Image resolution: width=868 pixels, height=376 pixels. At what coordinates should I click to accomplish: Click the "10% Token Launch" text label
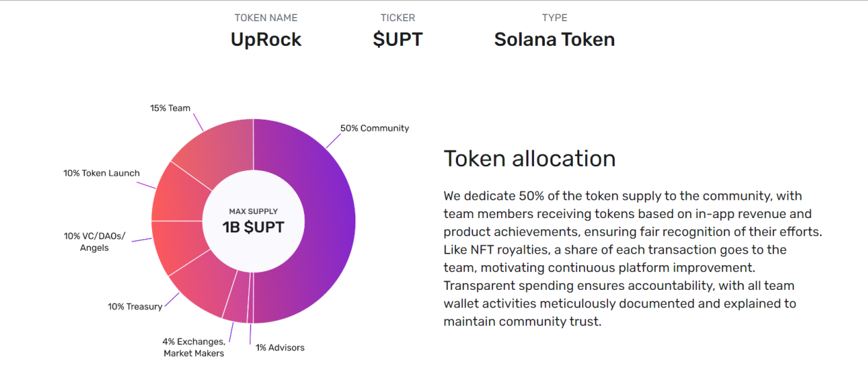(x=101, y=173)
